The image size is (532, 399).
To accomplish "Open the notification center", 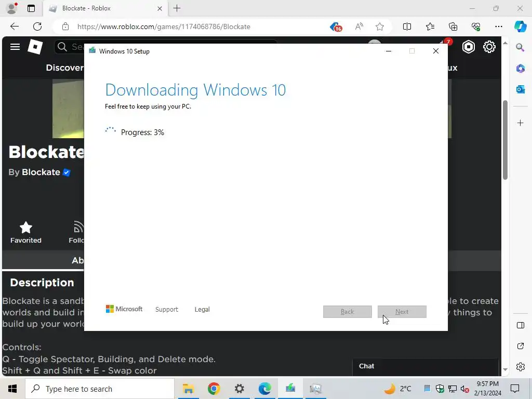I will (515, 389).
